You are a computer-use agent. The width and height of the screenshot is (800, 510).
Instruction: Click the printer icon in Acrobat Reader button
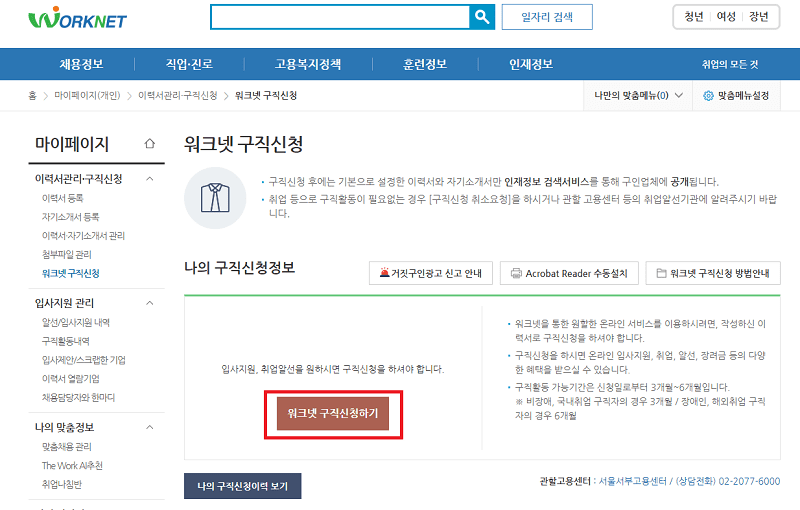[516, 273]
